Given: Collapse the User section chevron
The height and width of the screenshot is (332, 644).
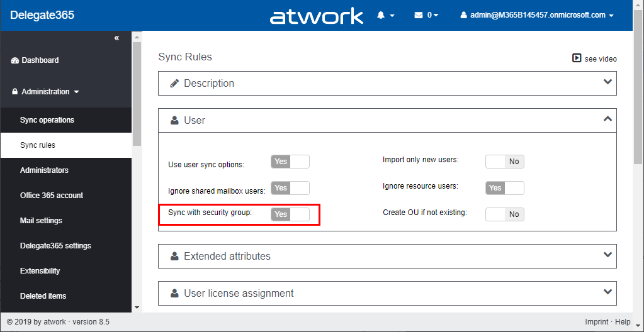Looking at the screenshot, I should (x=608, y=119).
